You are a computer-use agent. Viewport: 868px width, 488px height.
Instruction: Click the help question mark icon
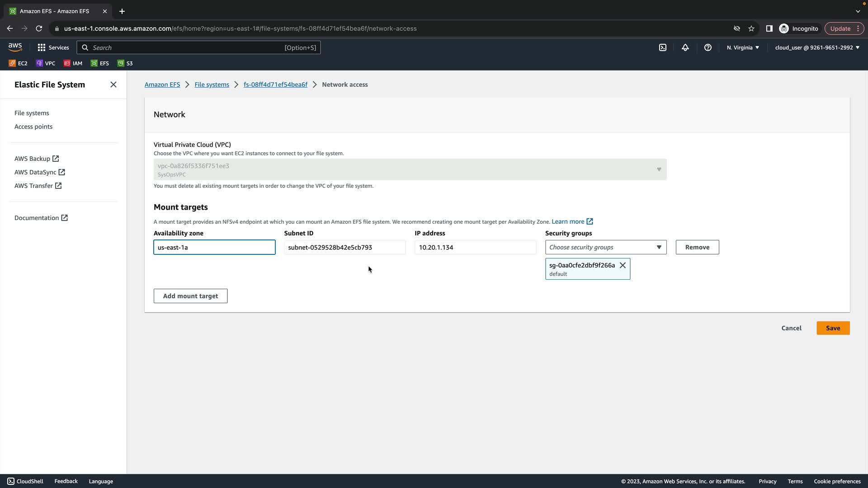click(x=708, y=47)
